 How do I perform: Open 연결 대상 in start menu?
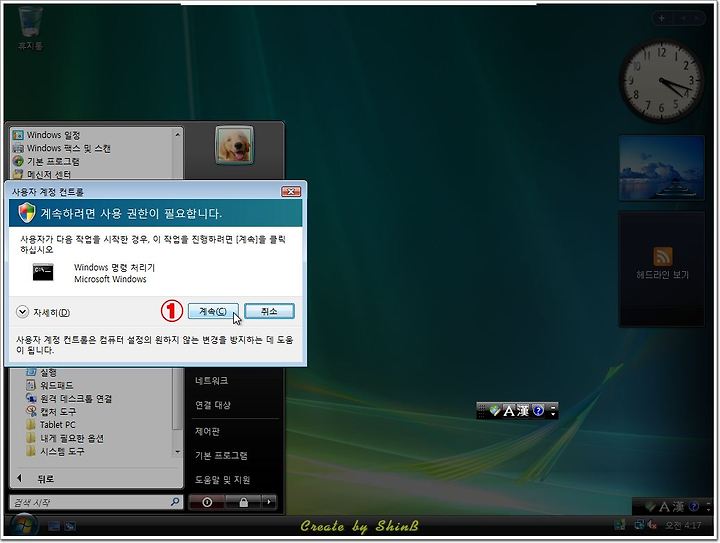tap(213, 405)
